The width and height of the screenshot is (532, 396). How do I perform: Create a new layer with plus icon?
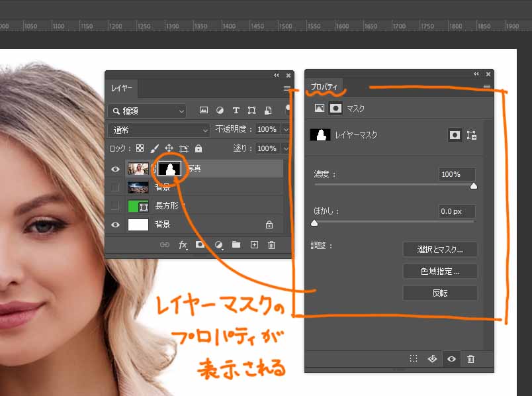click(x=254, y=245)
